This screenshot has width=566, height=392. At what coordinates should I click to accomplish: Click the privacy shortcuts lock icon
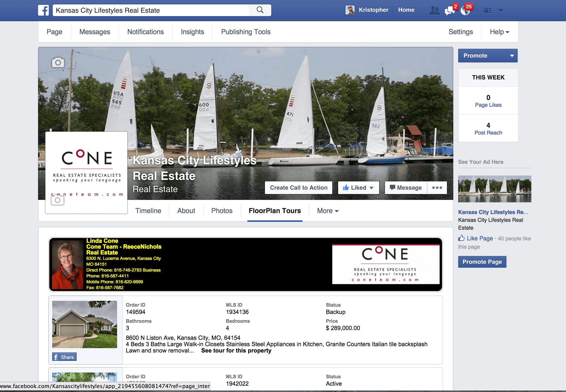(487, 10)
